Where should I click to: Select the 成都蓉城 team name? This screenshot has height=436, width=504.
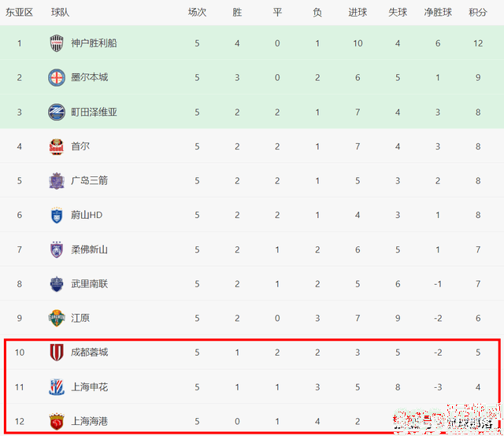(x=88, y=353)
